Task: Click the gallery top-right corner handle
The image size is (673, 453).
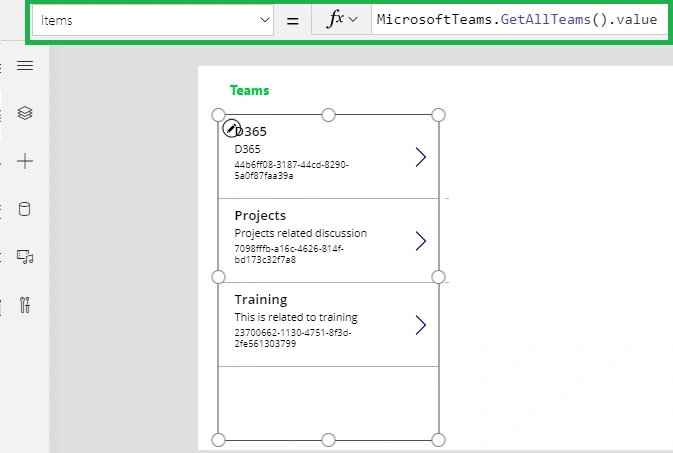Action: (x=438, y=115)
